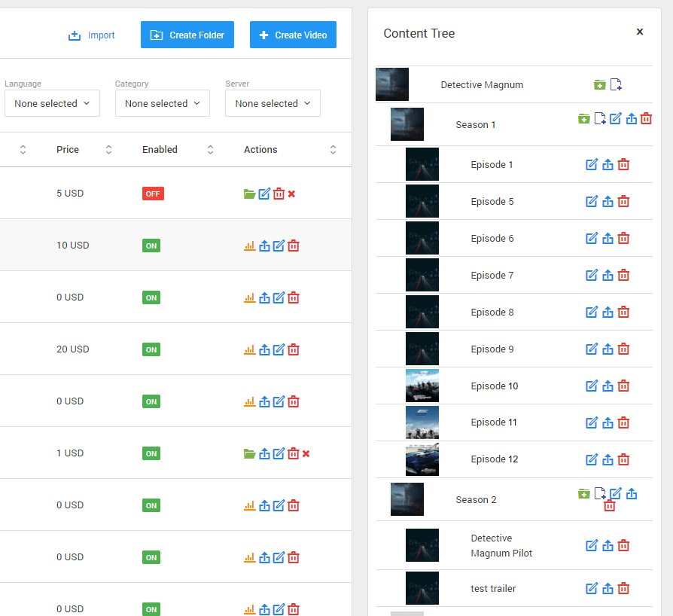Click the red trash icon for Season 2
The height and width of the screenshot is (616, 673).
(x=610, y=506)
